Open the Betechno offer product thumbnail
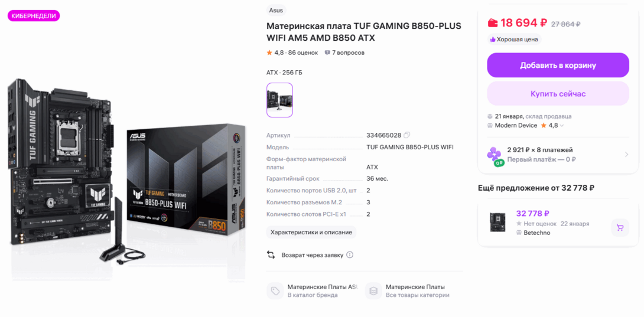The height and width of the screenshot is (317, 644). [x=497, y=222]
